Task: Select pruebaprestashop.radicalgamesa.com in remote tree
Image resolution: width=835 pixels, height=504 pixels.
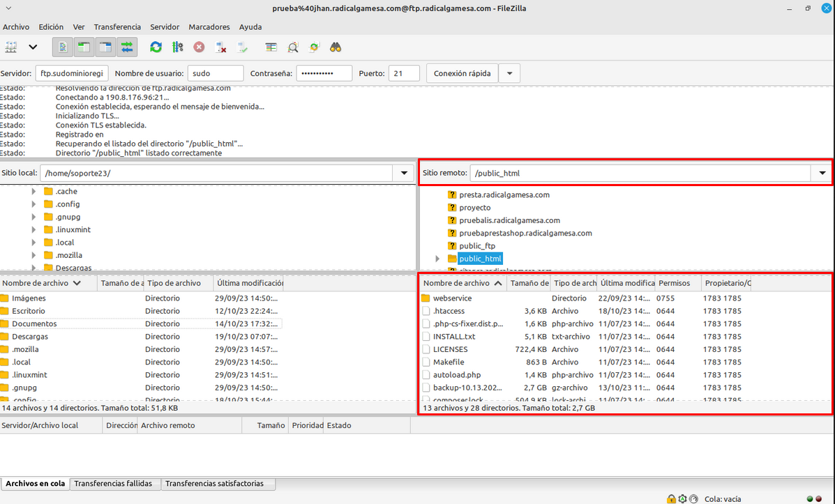Action: (x=525, y=233)
